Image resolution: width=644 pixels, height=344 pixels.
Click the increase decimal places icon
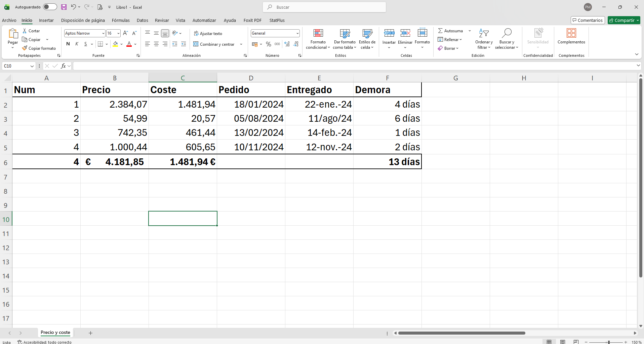click(287, 44)
